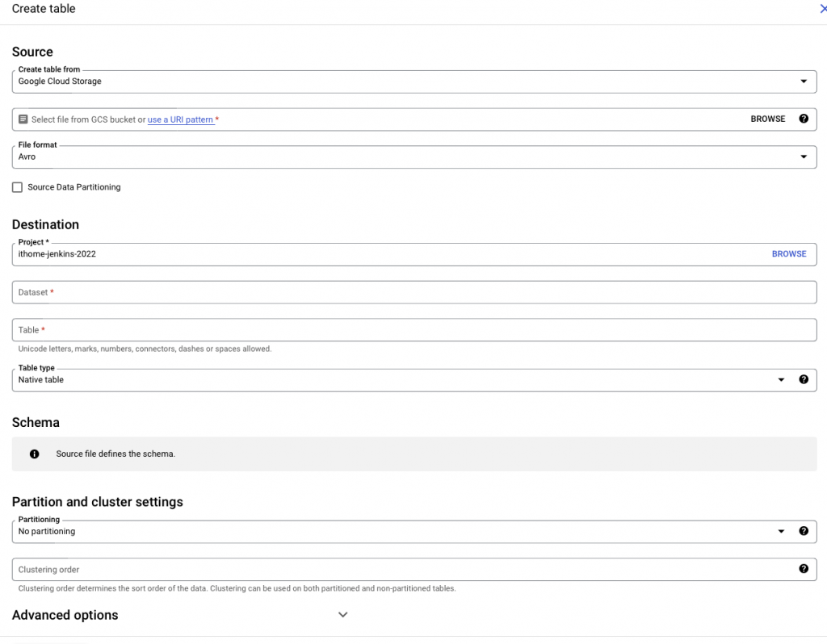827x644 pixels.
Task: Click the file icon in the GCS file field
Action: click(23, 119)
